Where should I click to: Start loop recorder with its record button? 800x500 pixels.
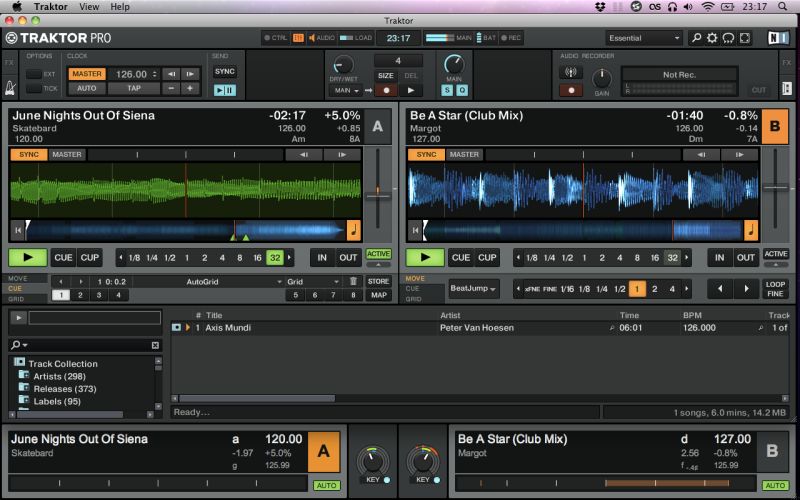386,90
